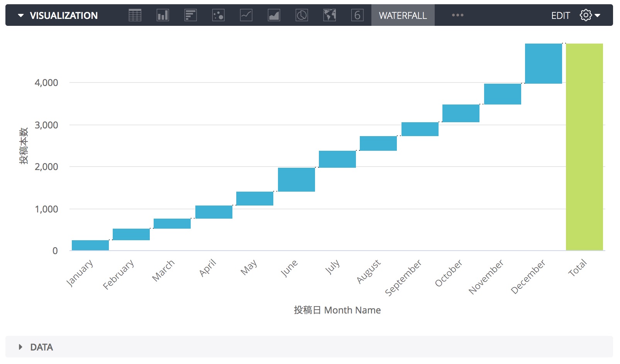Collapse the VISUALIZATION panel

(21, 15)
